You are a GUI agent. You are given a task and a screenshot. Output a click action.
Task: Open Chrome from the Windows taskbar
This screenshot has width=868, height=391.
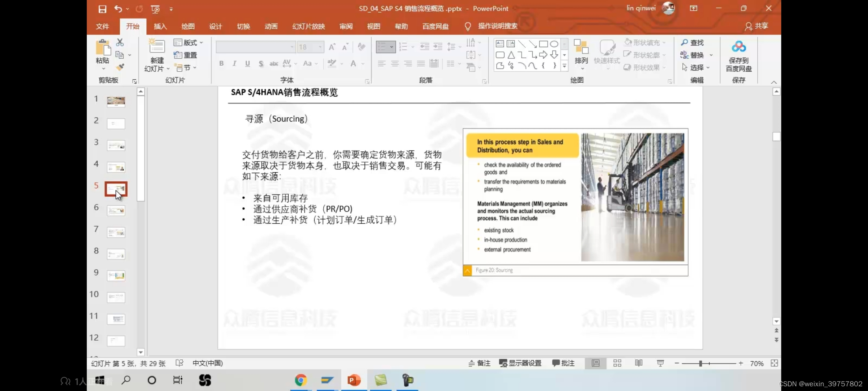[301, 380]
